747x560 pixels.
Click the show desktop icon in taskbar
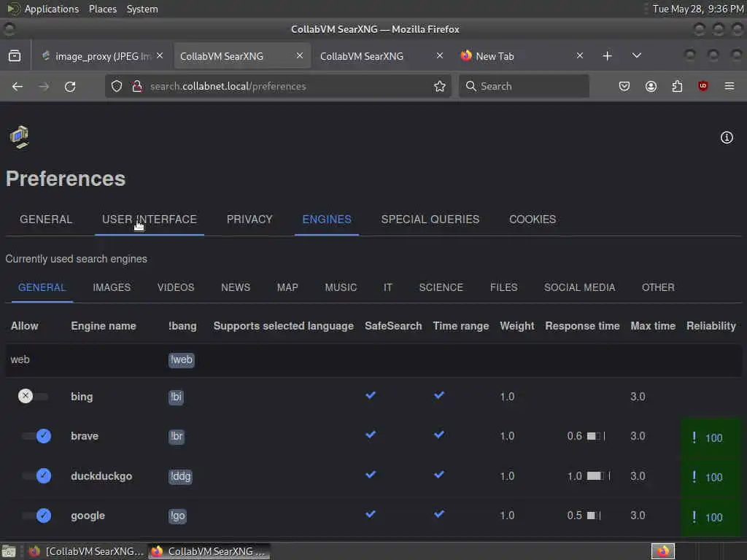(x=9, y=551)
